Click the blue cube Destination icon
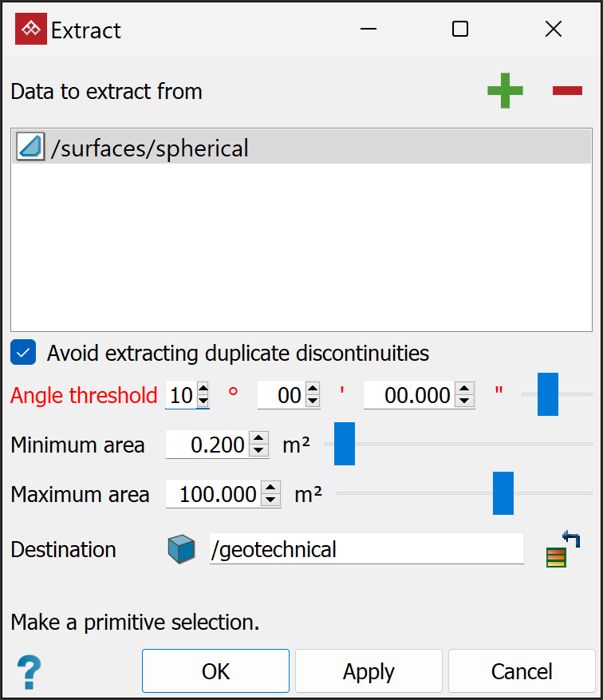This screenshot has width=603, height=700. click(181, 550)
